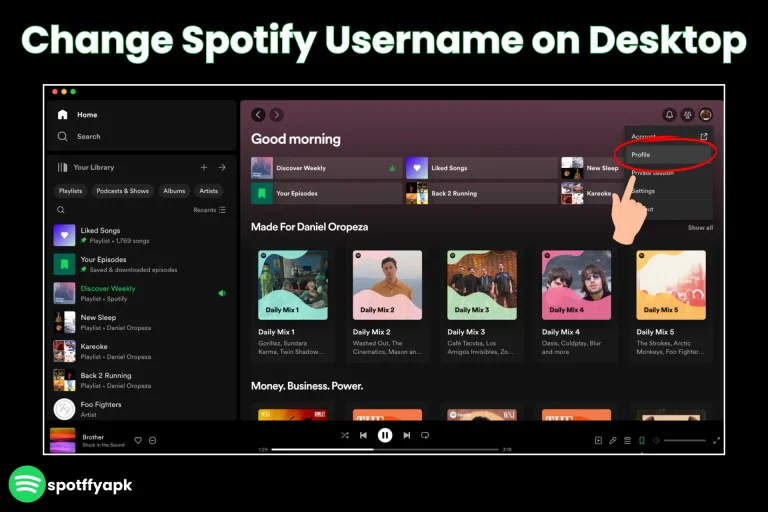This screenshot has width=768, height=512.
Task: Search within Your Library
Action: pyautogui.click(x=61, y=210)
